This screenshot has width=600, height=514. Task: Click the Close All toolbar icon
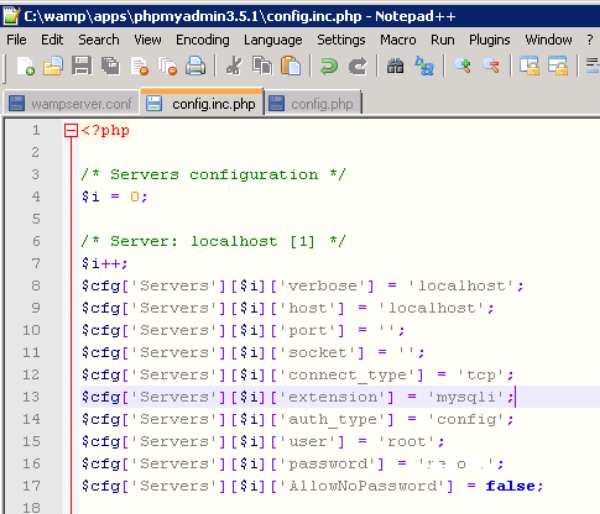pyautogui.click(x=168, y=66)
